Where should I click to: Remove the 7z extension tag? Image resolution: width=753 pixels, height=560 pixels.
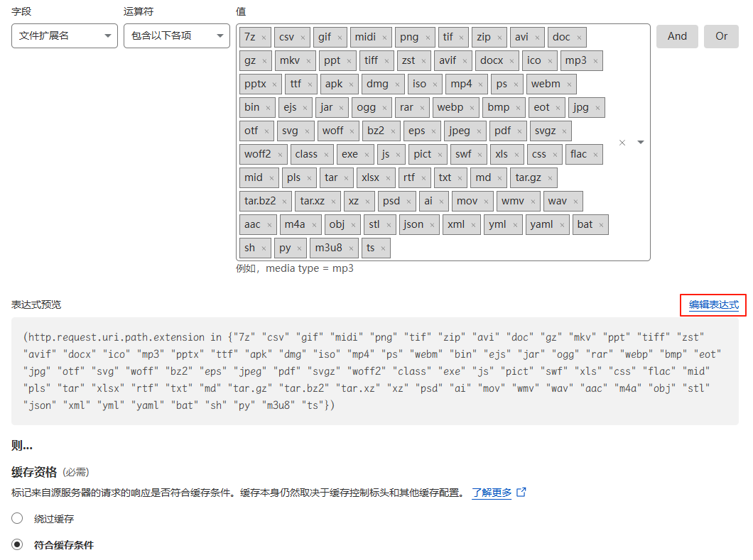[x=264, y=38]
